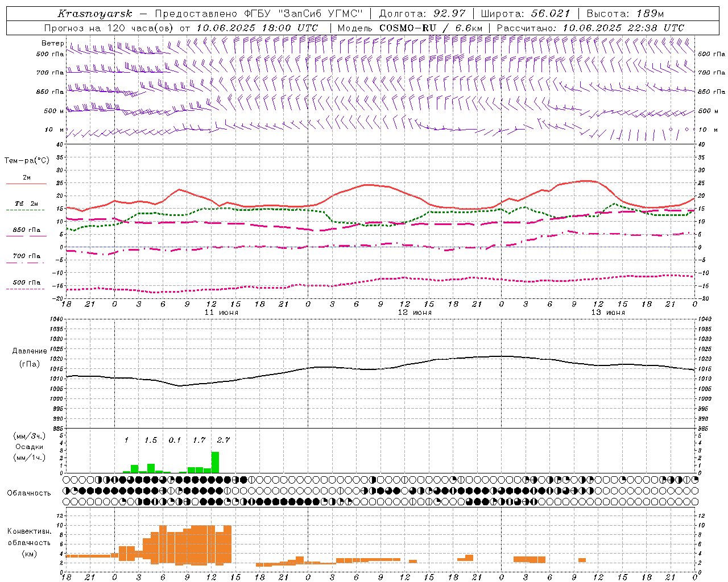Click the 1.7 precipitation total
728x582 pixels.
click(199, 440)
